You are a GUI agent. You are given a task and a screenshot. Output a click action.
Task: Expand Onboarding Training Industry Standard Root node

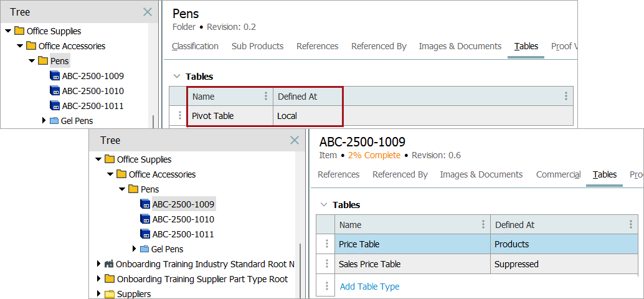[98, 263]
